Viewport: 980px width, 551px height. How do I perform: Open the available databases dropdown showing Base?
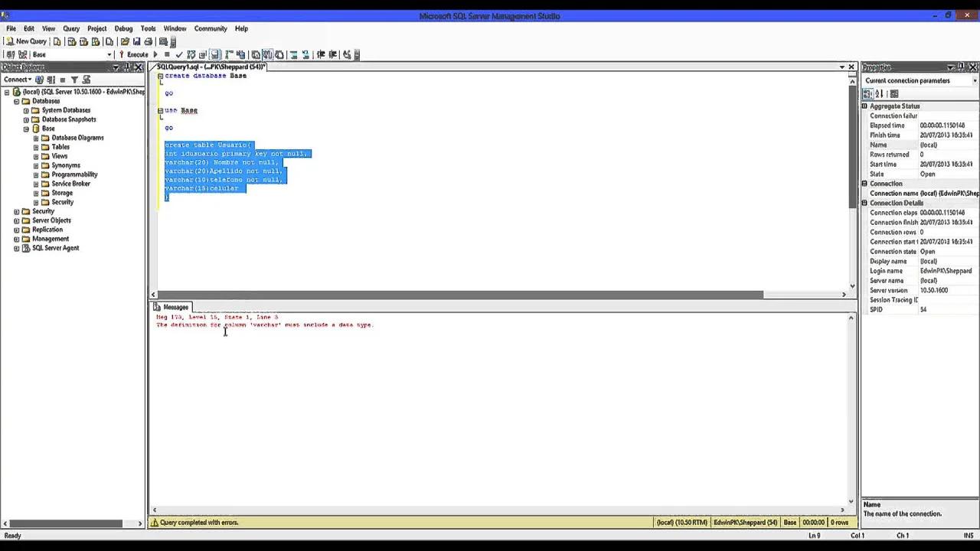coord(109,54)
